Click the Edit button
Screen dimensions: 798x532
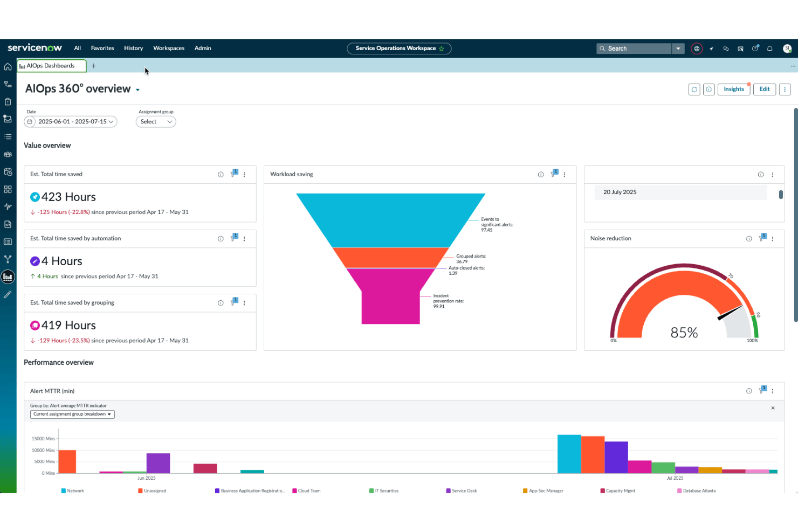point(765,89)
